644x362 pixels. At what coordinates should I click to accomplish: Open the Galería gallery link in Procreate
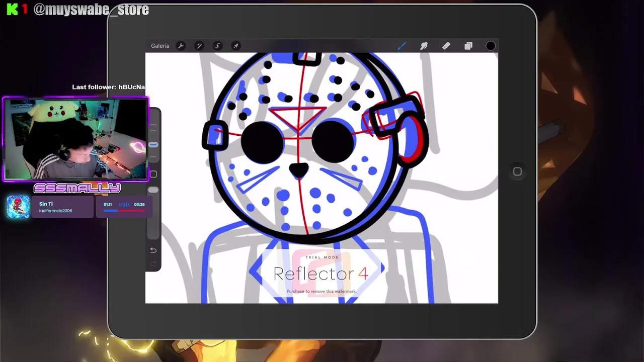[x=160, y=46]
